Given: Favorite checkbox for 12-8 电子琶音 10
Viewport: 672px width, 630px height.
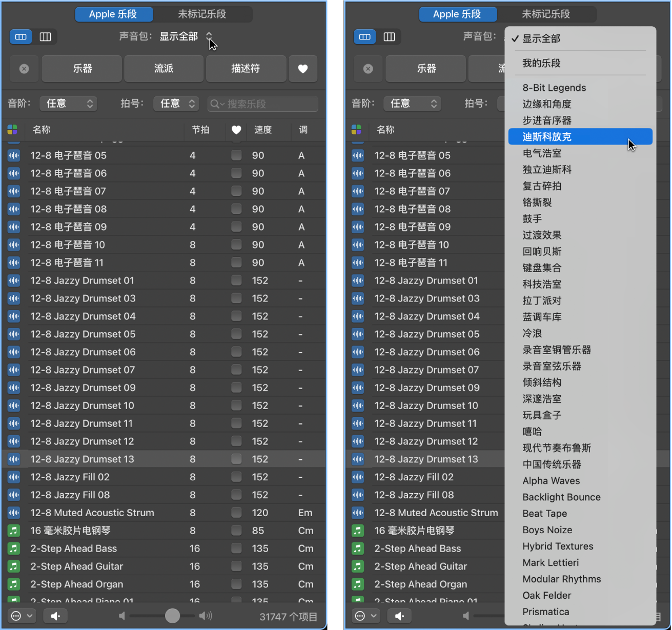Looking at the screenshot, I should (236, 245).
